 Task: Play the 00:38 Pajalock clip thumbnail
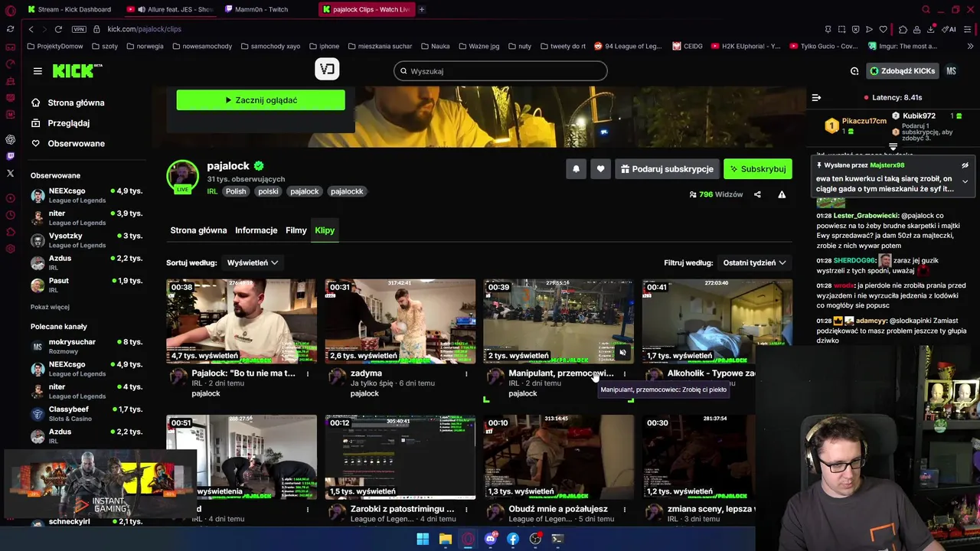point(241,321)
